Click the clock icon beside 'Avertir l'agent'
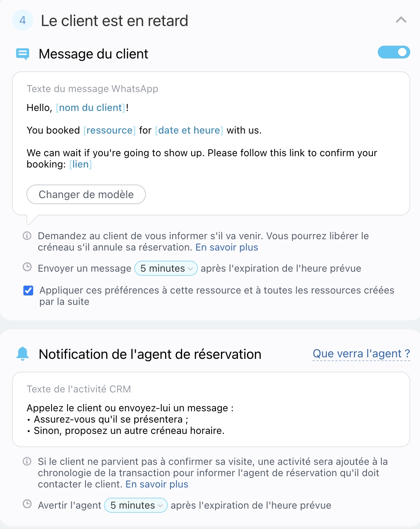 (27, 504)
